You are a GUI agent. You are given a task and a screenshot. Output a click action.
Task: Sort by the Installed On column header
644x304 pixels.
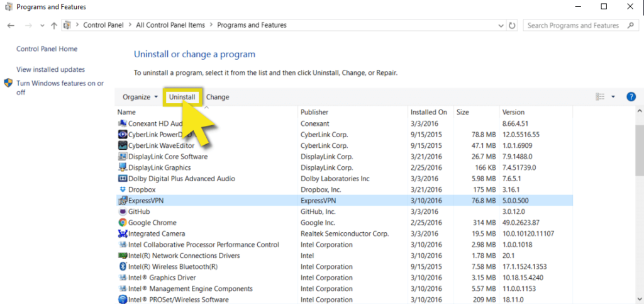tap(431, 112)
